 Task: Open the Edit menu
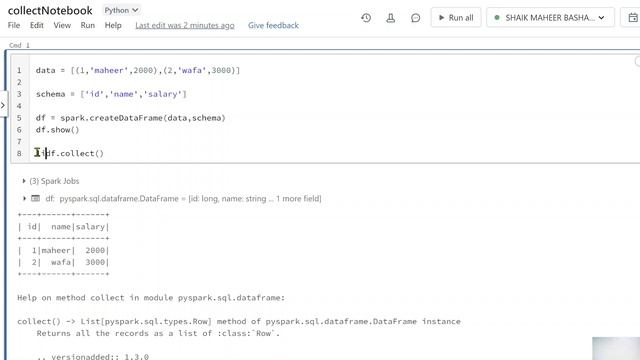(37, 25)
